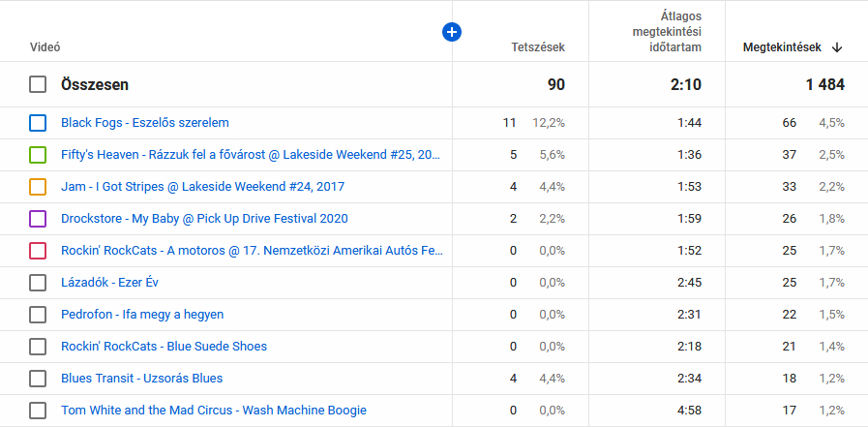Screen dimensions: 868x427
Task: Toggle the orange checkbox for Jam video
Action: (x=38, y=187)
